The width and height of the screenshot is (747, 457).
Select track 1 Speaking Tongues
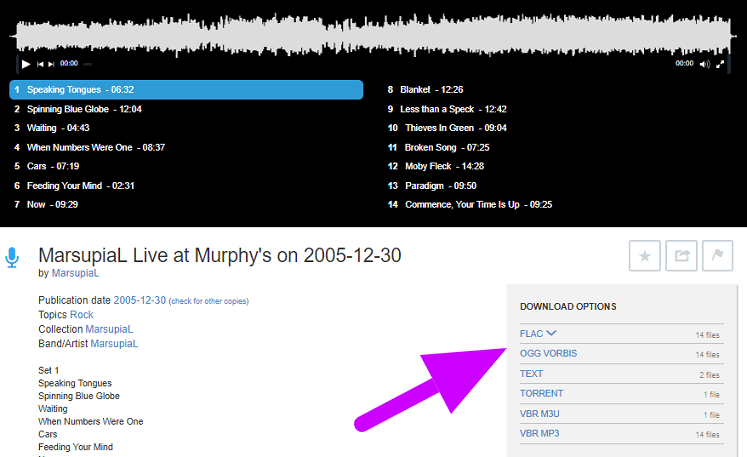(x=186, y=90)
